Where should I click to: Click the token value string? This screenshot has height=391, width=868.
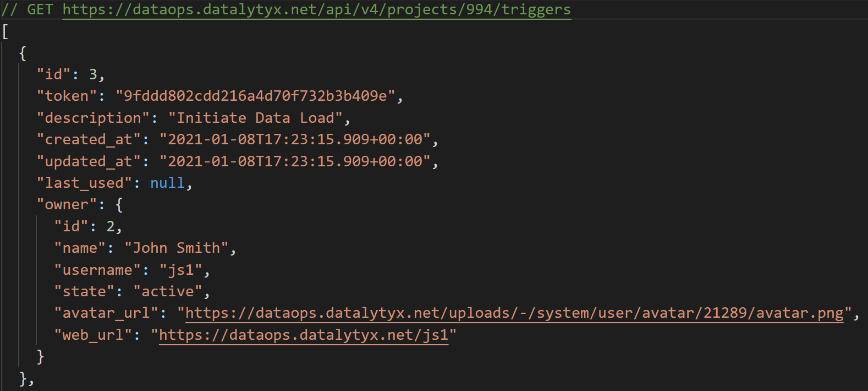coord(255,96)
